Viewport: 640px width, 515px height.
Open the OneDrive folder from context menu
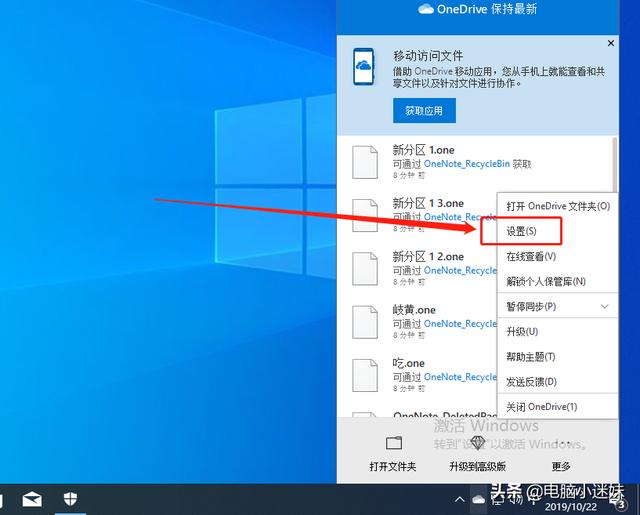pyautogui.click(x=558, y=206)
